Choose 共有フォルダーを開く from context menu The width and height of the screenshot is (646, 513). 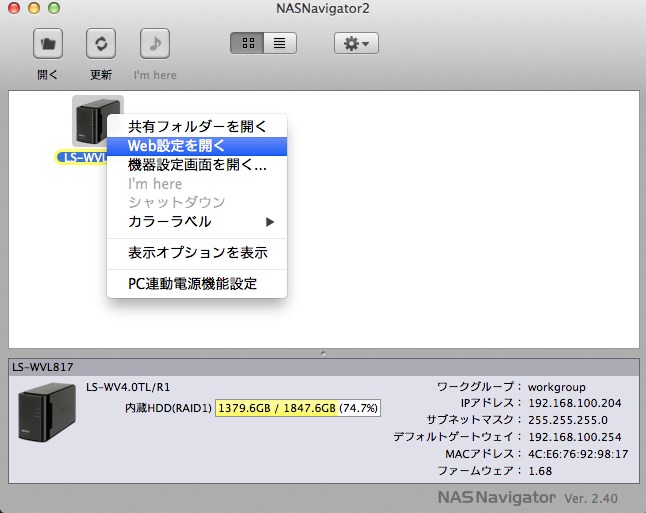tap(197, 126)
